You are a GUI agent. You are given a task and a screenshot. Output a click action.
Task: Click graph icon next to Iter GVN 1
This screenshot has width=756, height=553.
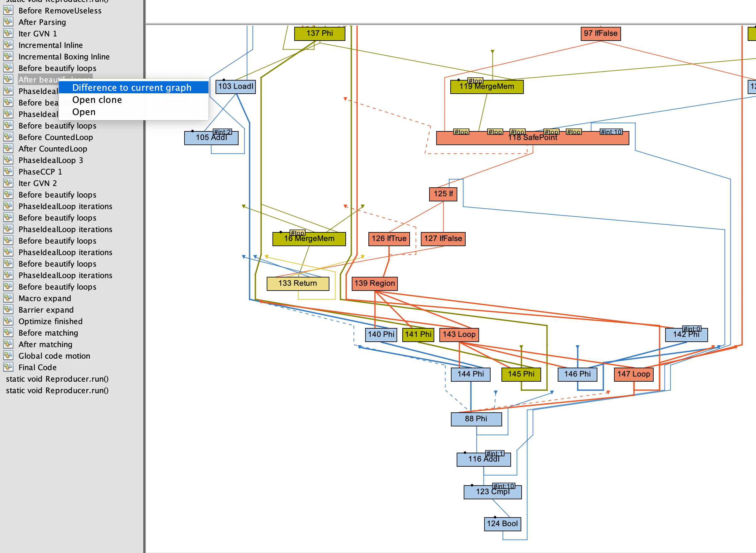pos(8,34)
